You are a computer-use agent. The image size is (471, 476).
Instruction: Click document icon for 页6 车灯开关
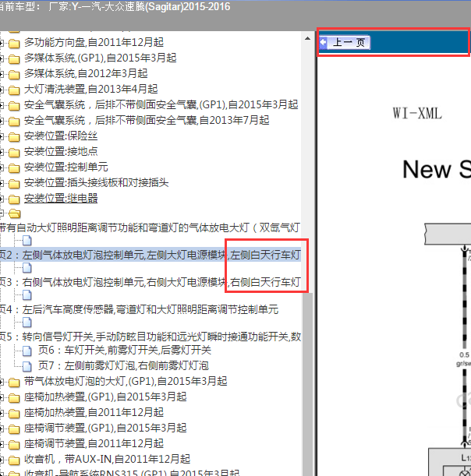27,351
